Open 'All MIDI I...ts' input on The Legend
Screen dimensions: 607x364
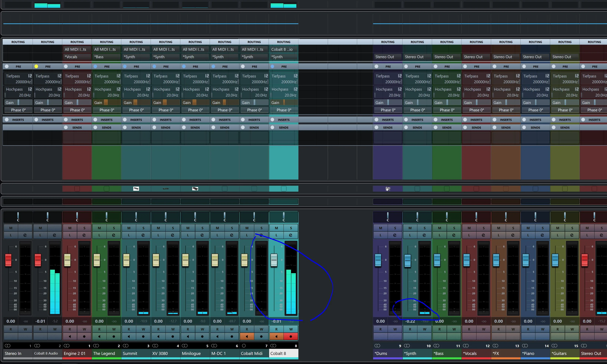click(x=106, y=49)
